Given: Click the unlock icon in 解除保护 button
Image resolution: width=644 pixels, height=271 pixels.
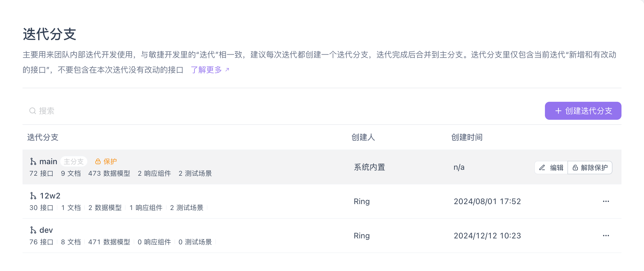Looking at the screenshot, I should click(x=575, y=167).
